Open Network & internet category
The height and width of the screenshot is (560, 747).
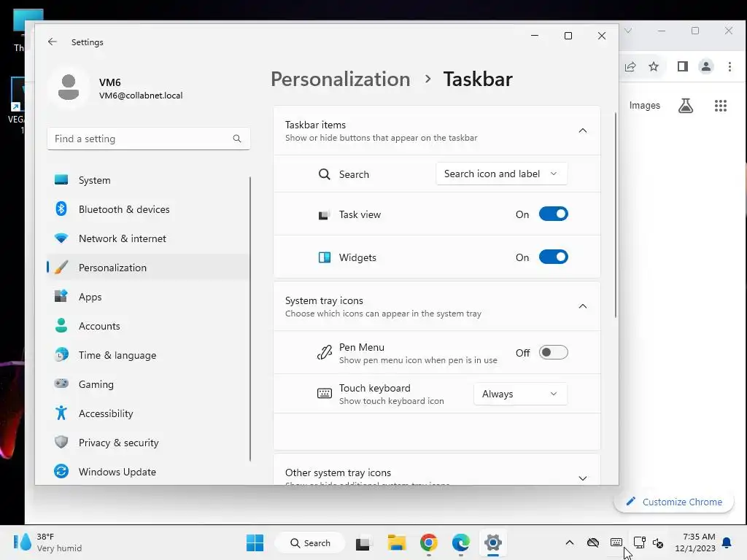[x=148, y=238]
